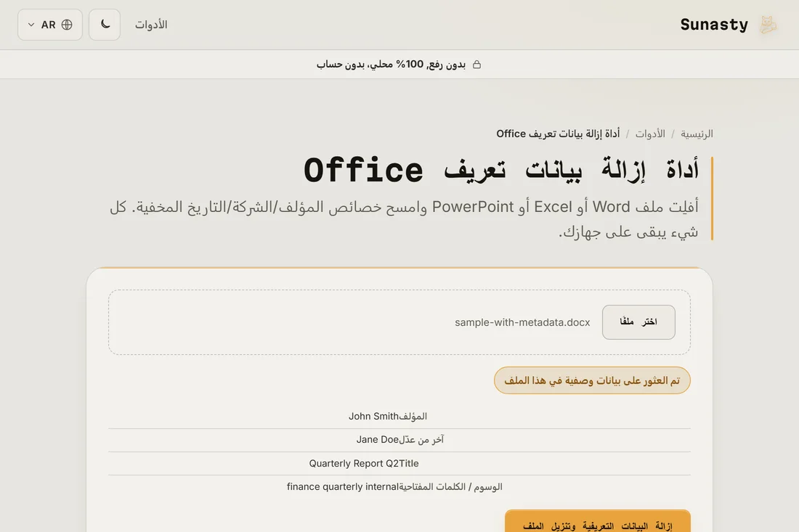
Task: Open الأدوات in the top navigation
Action: click(x=151, y=25)
